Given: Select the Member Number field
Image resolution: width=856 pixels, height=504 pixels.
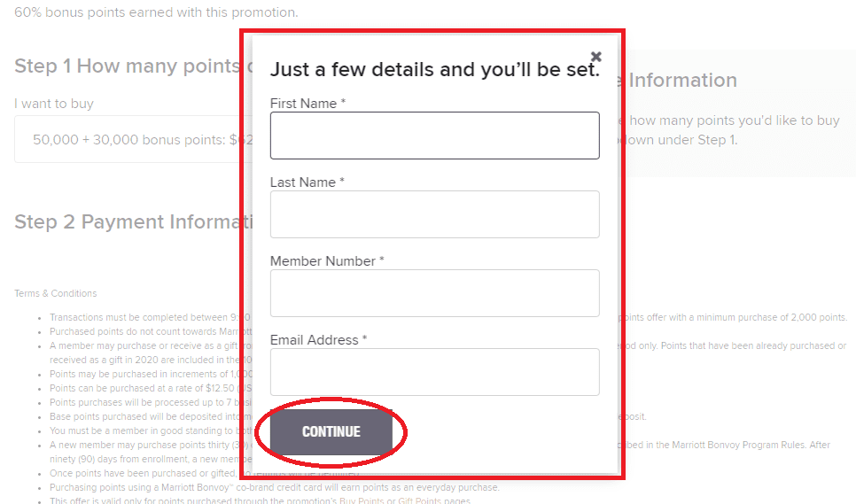Looking at the screenshot, I should [434, 293].
